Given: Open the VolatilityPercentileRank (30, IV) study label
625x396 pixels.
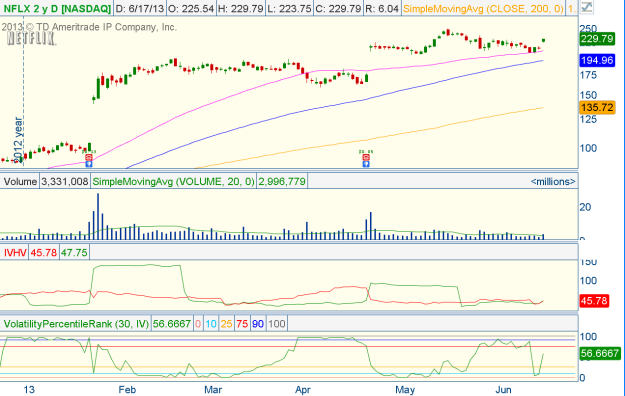Looking at the screenshot, I should (x=76, y=323).
